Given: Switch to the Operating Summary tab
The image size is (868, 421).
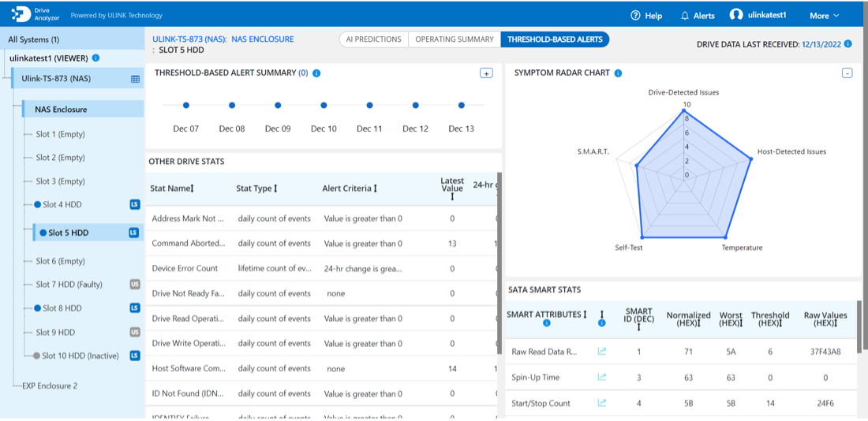Looking at the screenshot, I should [x=454, y=39].
